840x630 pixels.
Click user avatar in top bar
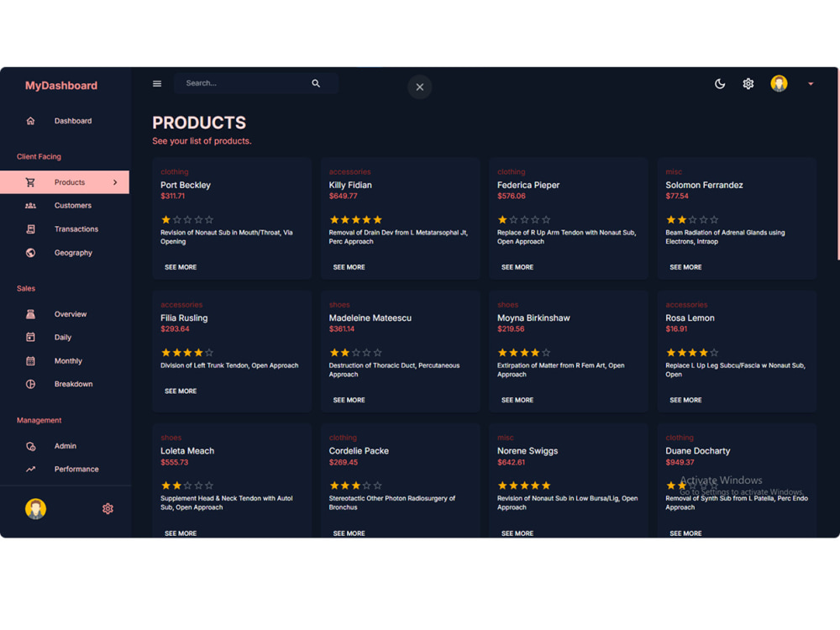[779, 83]
